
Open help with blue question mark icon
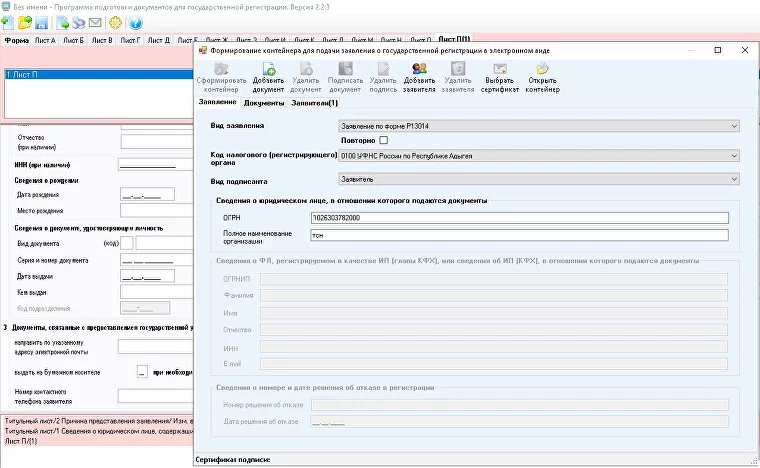click(136, 23)
